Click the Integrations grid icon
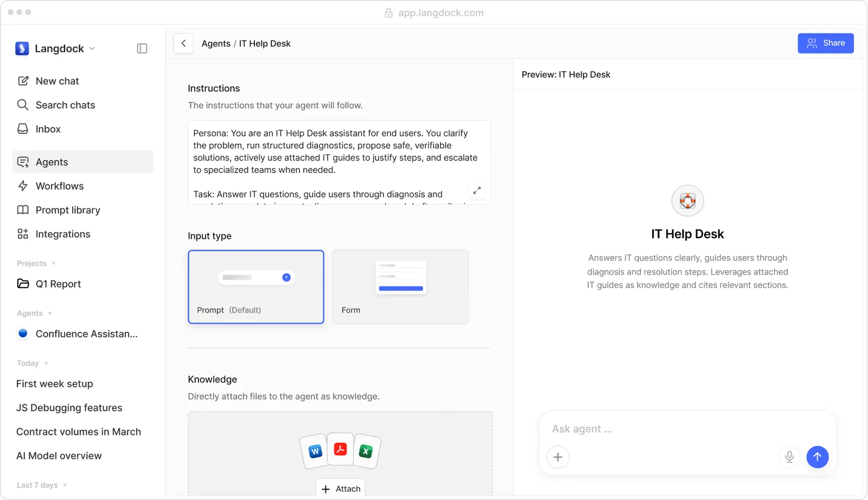This screenshot has height=500, width=868. click(23, 234)
